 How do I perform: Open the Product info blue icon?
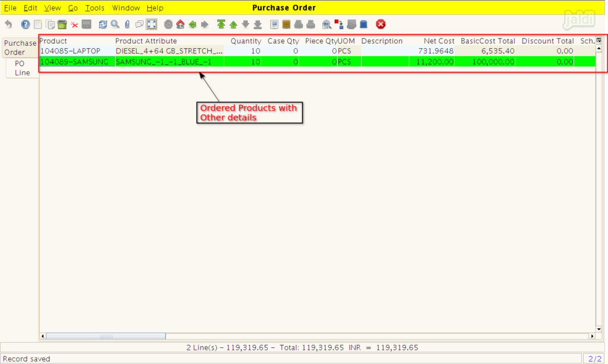pyautogui.click(x=363, y=24)
